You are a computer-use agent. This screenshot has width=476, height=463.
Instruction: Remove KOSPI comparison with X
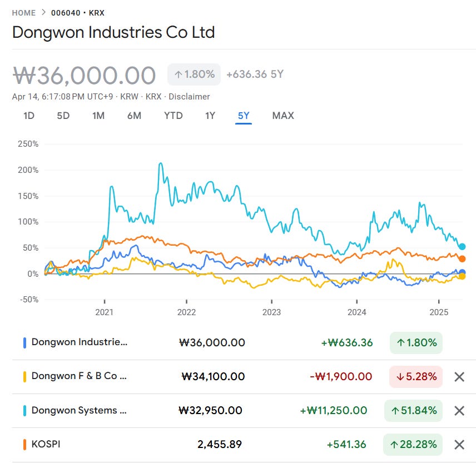(x=459, y=445)
